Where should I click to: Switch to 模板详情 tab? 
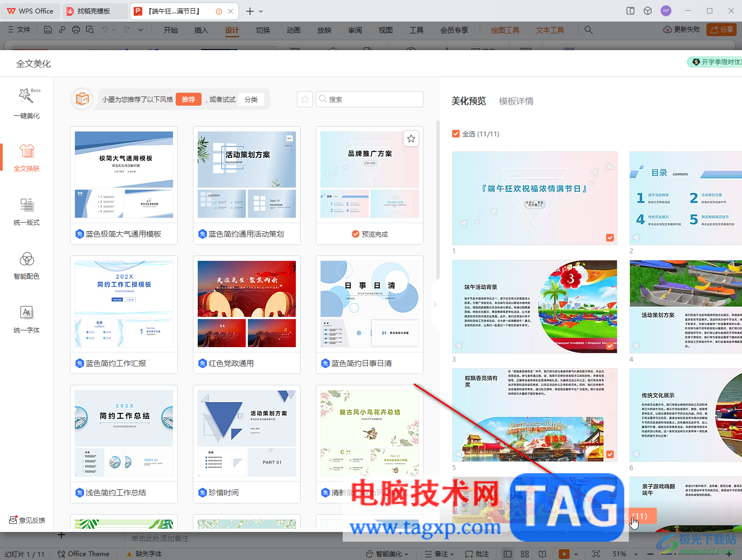pyautogui.click(x=516, y=101)
